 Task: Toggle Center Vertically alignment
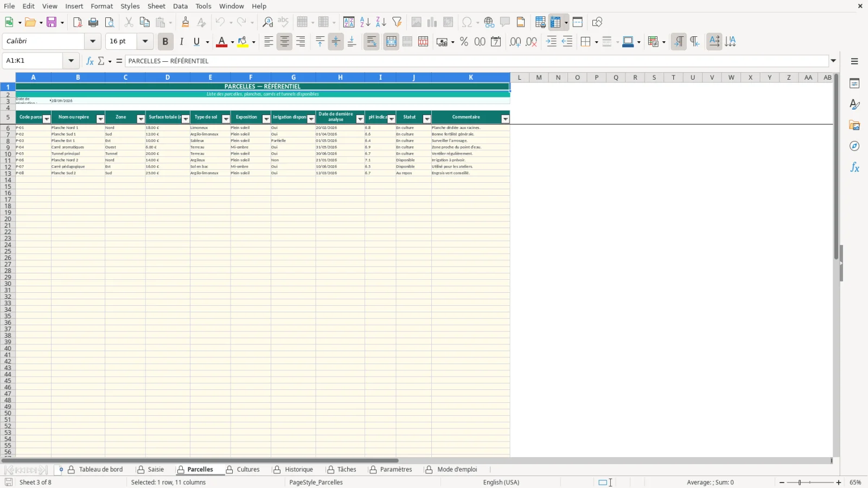[336, 42]
